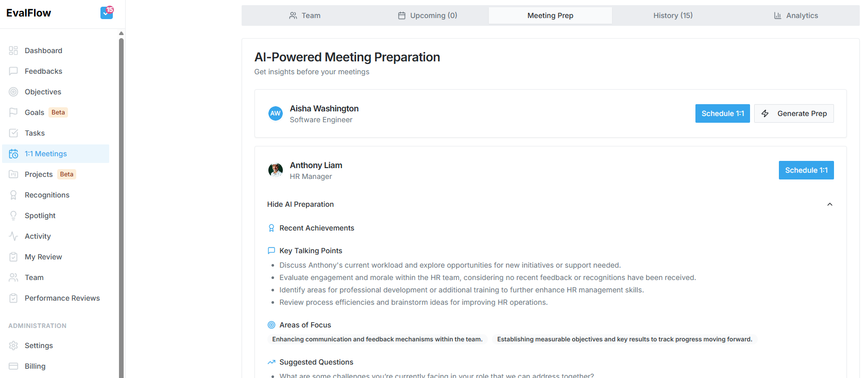Viewport: 868px width, 378px height.
Task: Click the name Anthony Liam
Action: tap(316, 165)
